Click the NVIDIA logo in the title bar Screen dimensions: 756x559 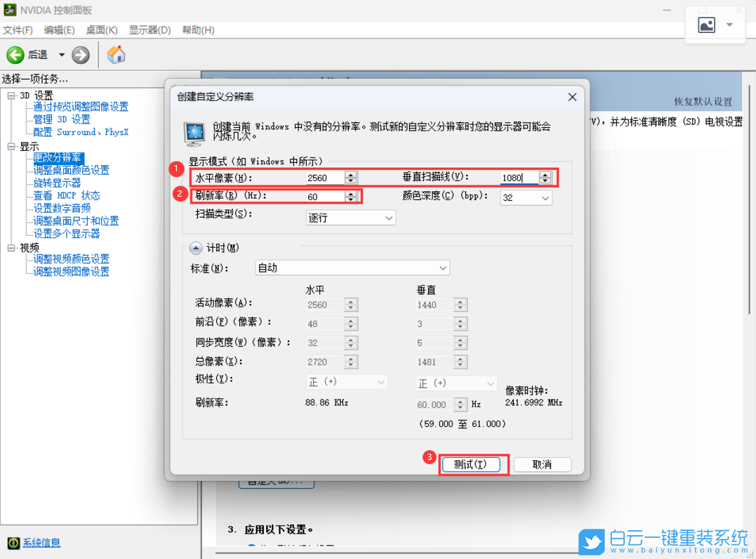[x=8, y=9]
